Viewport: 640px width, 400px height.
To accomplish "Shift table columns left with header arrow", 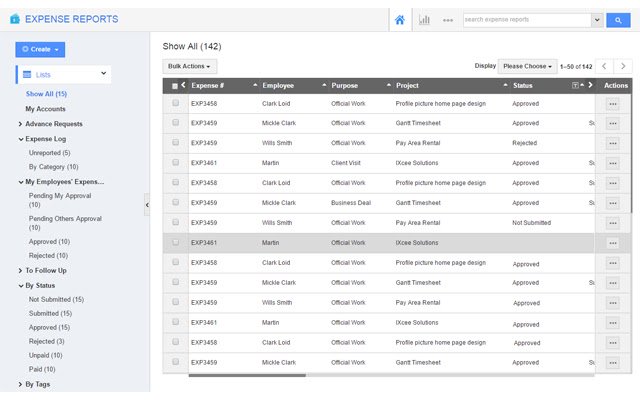I will click(x=183, y=85).
